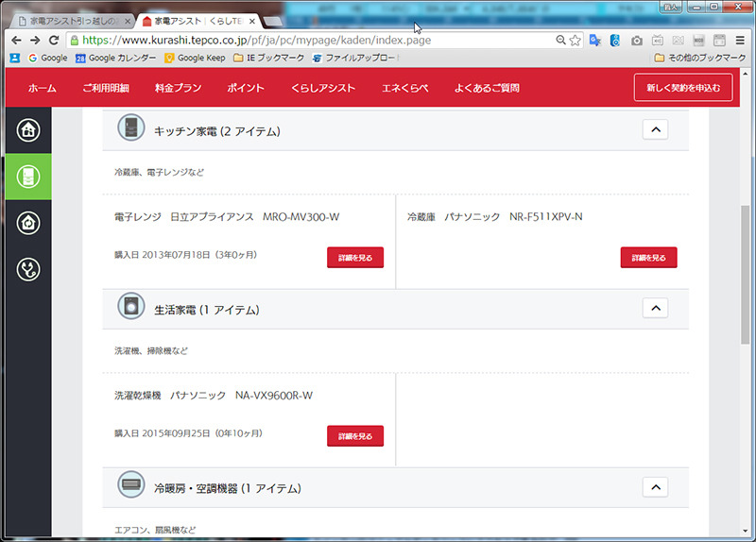View details for 洗濯乾燥機 NA-VX9600R-W
Image resolution: width=756 pixels, height=542 pixels.
pyautogui.click(x=355, y=436)
